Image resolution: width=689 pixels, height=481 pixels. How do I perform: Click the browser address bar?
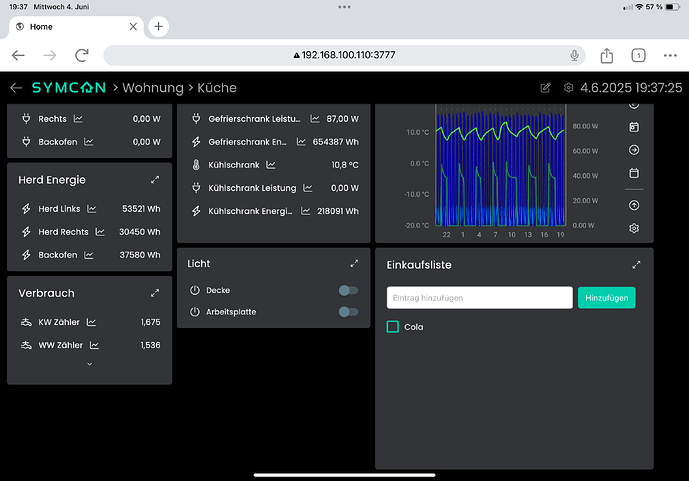point(344,55)
